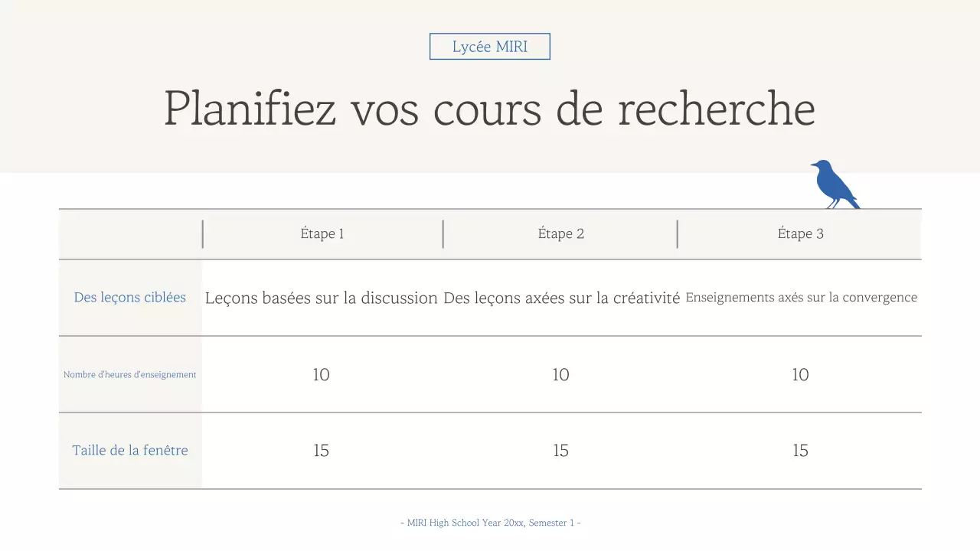Select the title Planifiez vos cours de recherche
Viewport: 980px width, 551px height.
point(490,109)
